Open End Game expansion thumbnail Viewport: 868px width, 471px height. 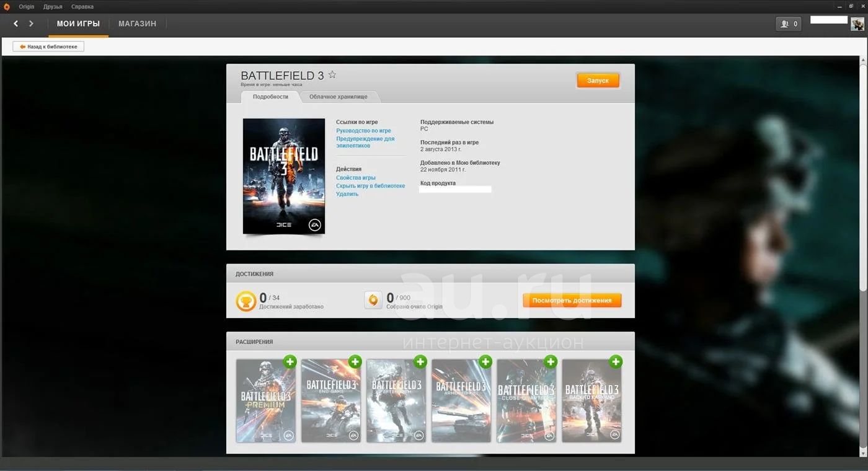331,401
